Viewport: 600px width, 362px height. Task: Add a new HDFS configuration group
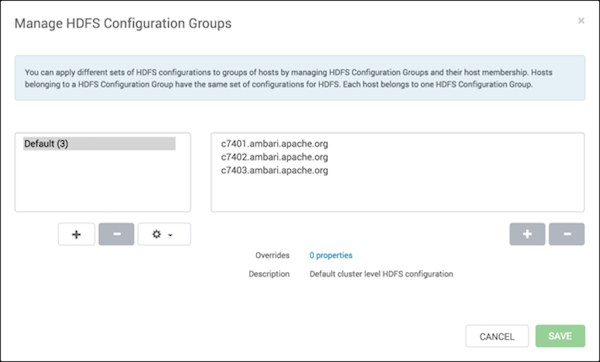pos(76,234)
